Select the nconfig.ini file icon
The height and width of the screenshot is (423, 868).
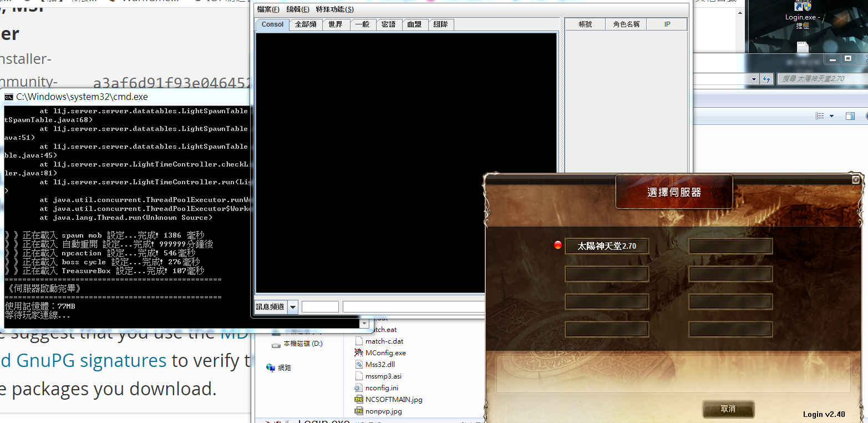point(358,387)
